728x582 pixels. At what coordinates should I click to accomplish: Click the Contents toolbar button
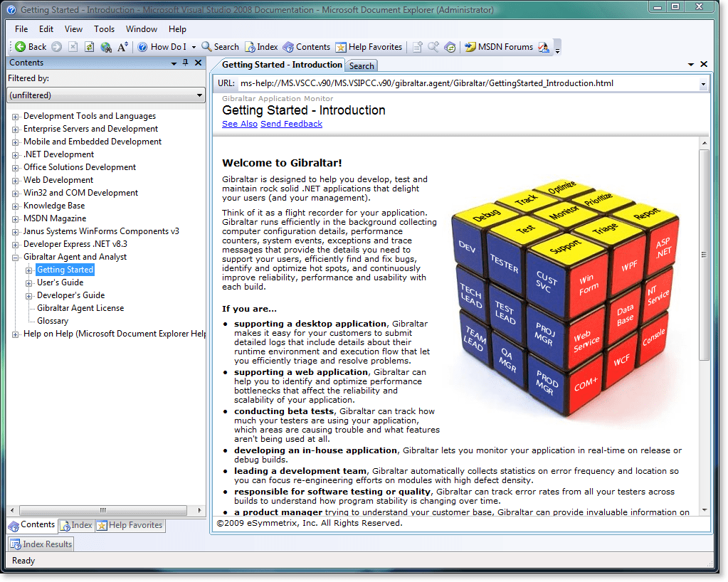[x=307, y=47]
